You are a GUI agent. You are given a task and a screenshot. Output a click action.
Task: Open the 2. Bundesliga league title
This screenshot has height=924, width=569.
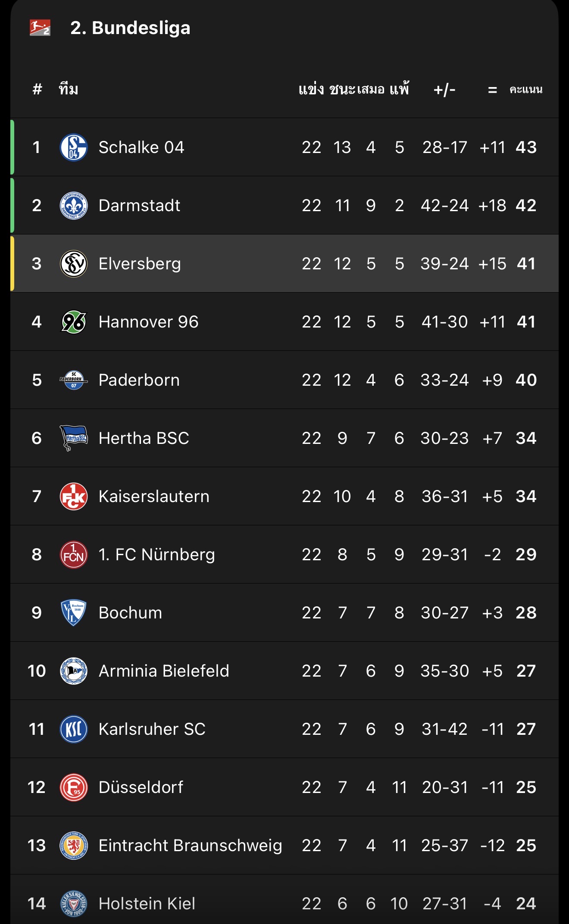[130, 28]
